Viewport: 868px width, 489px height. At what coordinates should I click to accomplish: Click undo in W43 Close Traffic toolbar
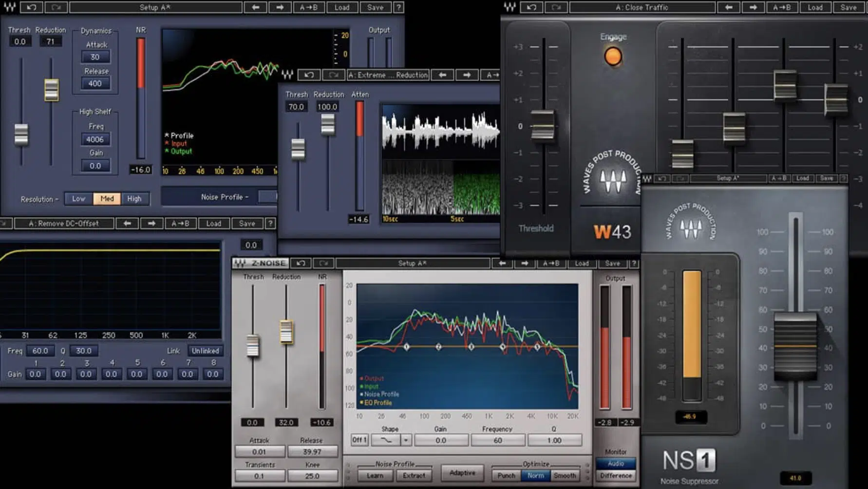(x=531, y=7)
